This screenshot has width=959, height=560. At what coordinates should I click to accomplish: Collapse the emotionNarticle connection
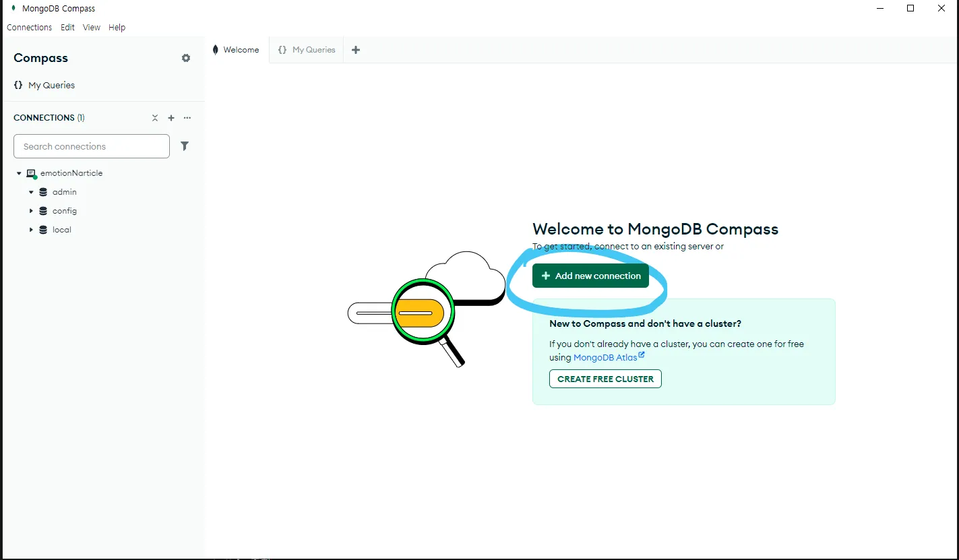point(19,173)
